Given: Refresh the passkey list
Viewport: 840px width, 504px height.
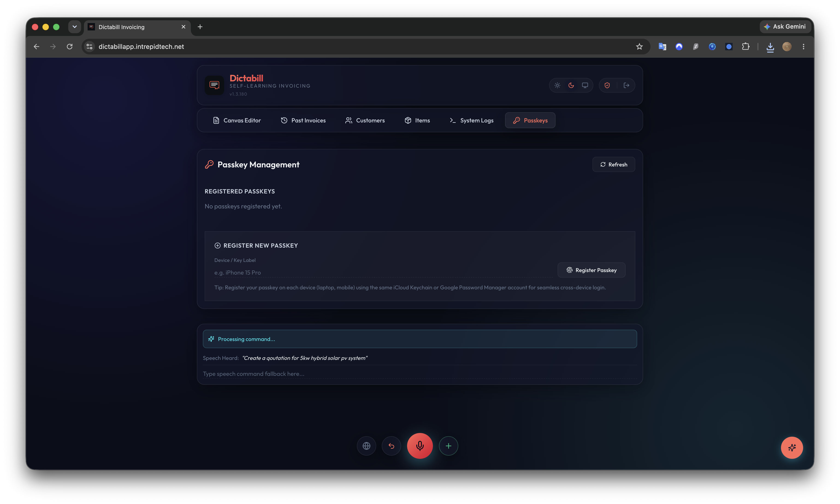Looking at the screenshot, I should [614, 164].
